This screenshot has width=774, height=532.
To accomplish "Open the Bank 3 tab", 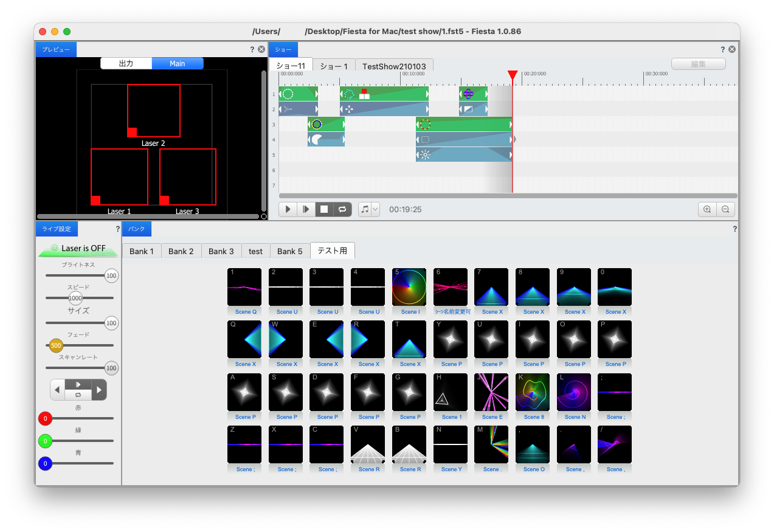I will 221,251.
